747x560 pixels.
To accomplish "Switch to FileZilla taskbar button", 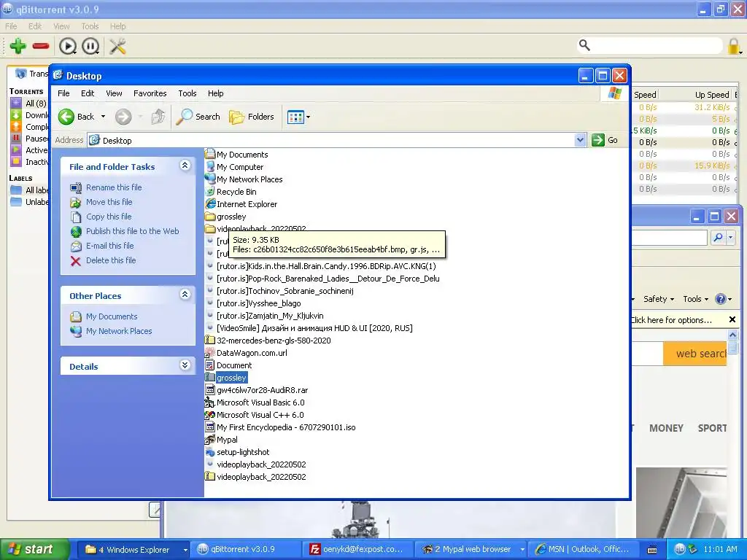I will click(x=357, y=550).
